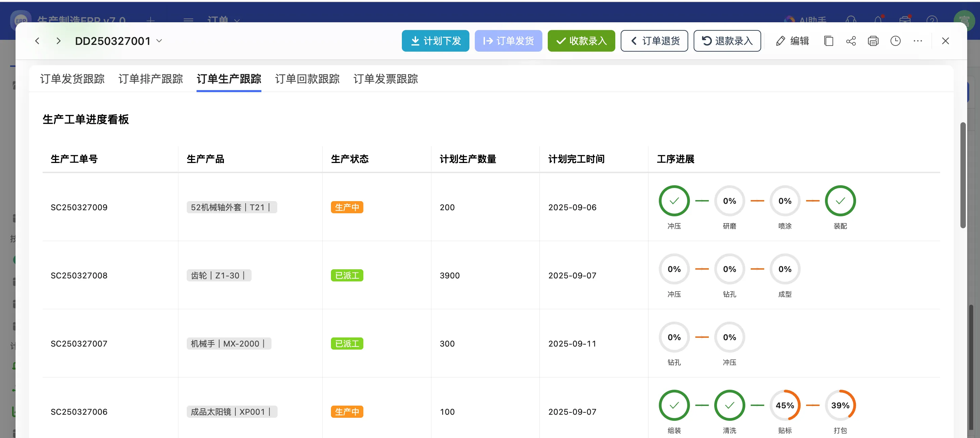Go to next order with right arrow
Image resolution: width=980 pixels, height=438 pixels.
pyautogui.click(x=58, y=41)
